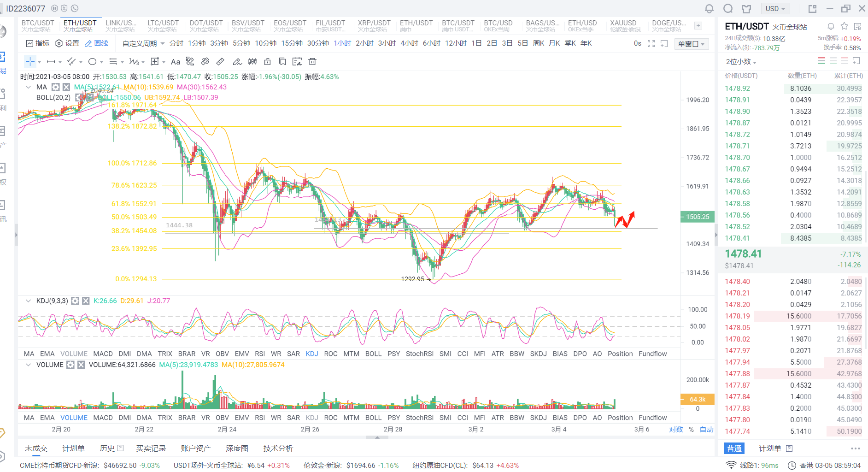The width and height of the screenshot is (868, 472).
Task: Open the skin theme shirt icon
Action: (746, 9)
